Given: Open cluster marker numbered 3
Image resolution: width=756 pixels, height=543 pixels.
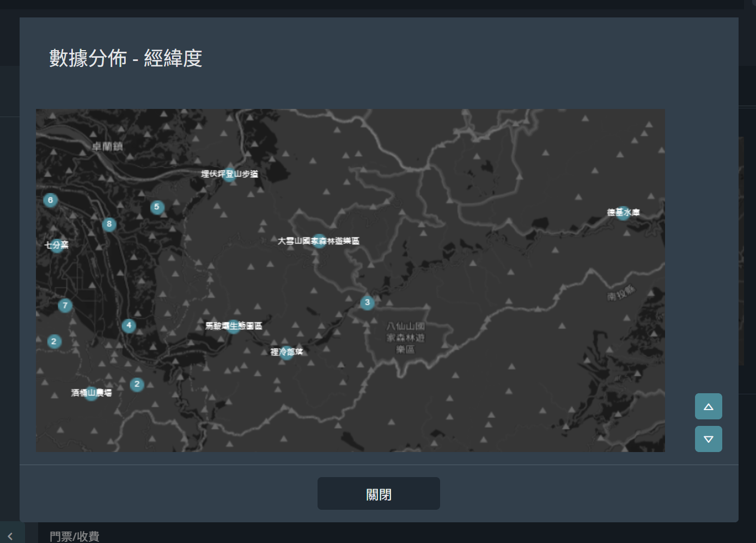Looking at the screenshot, I should (367, 302).
